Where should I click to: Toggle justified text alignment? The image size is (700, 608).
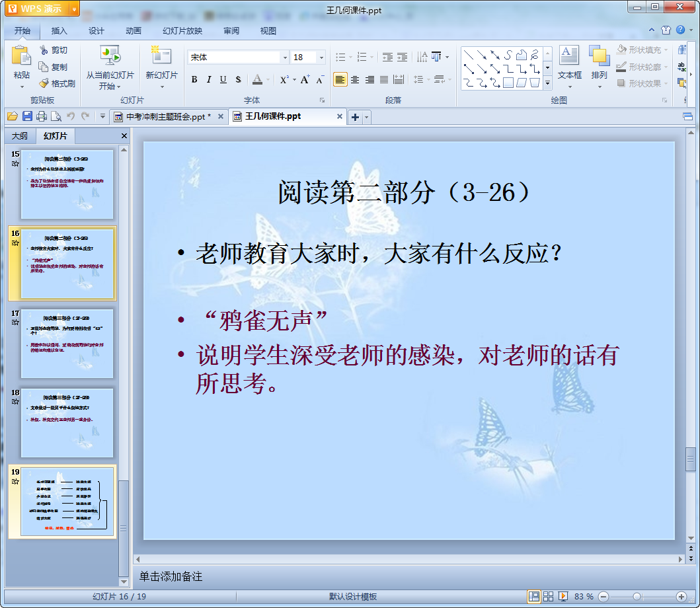point(384,79)
